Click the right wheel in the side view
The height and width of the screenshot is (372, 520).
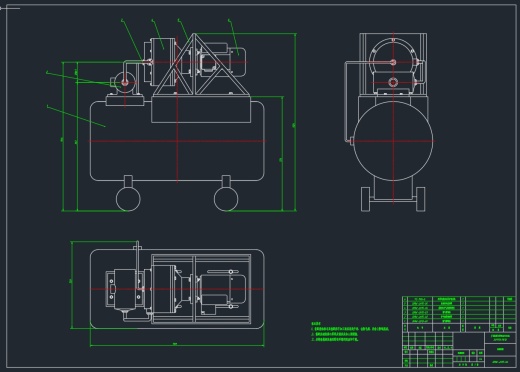coord(421,199)
